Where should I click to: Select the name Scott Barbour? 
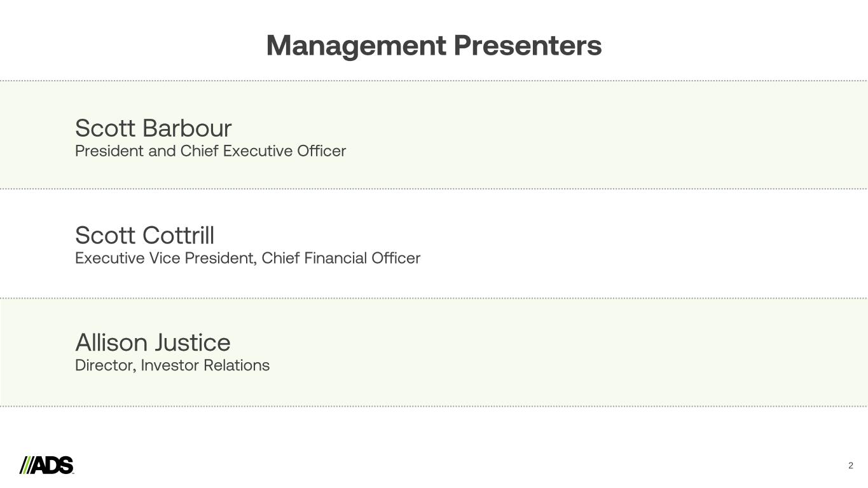[x=153, y=128]
